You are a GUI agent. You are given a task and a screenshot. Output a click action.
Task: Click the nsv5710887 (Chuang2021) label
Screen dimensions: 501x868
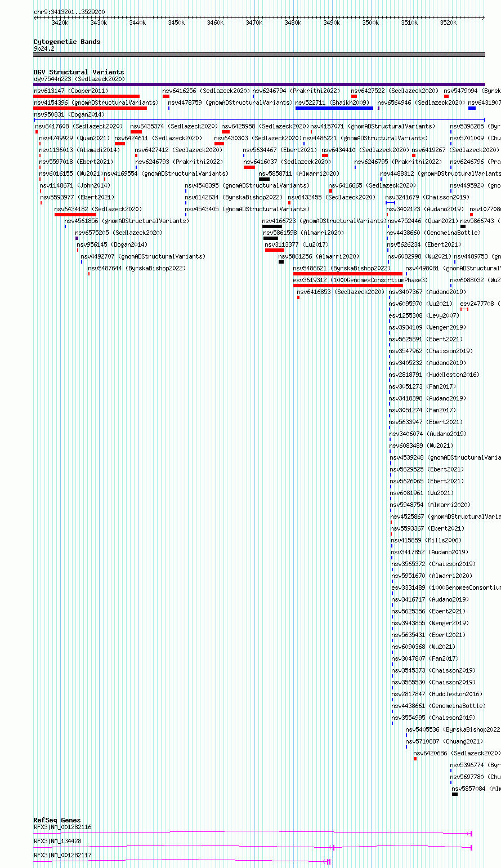coord(444,741)
